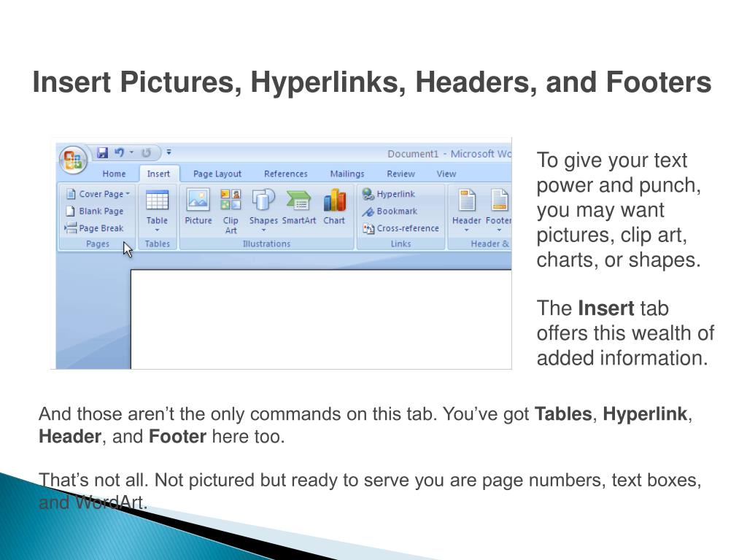Screen dimensions: 747x560
Task: Open the Footer gallery
Action: tap(498, 211)
